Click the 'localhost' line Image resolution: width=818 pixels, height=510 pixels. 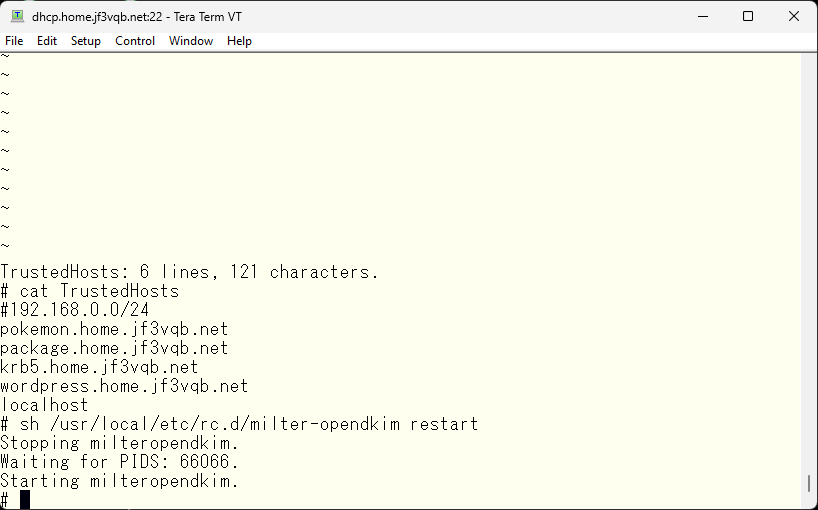pyautogui.click(x=44, y=405)
